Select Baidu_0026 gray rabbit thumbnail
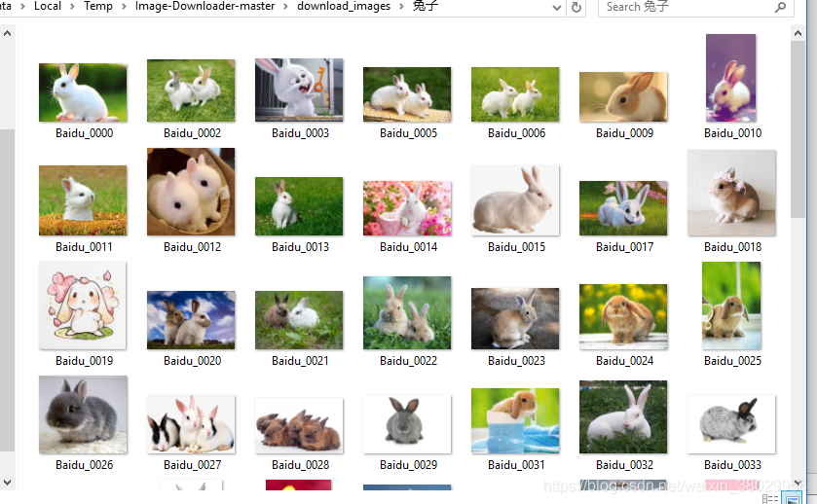 point(83,414)
